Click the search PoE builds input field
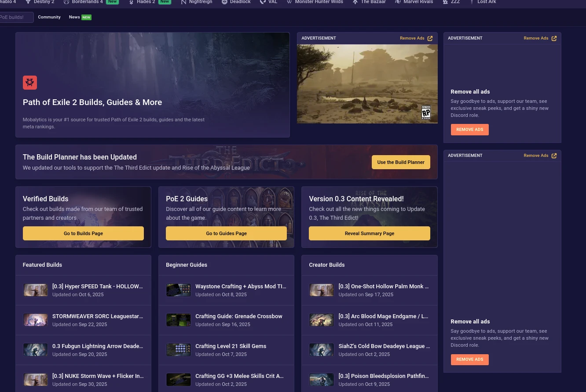Image resolution: width=586 pixels, height=392 pixels. tap(16, 18)
